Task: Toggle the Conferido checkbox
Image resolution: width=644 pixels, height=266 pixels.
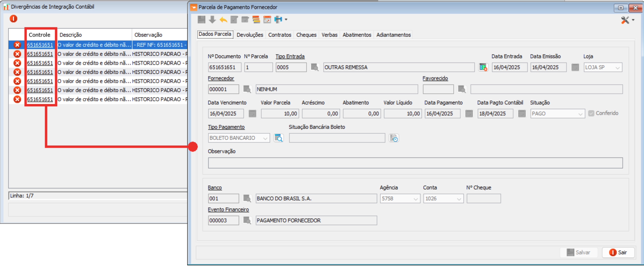Action: click(591, 113)
